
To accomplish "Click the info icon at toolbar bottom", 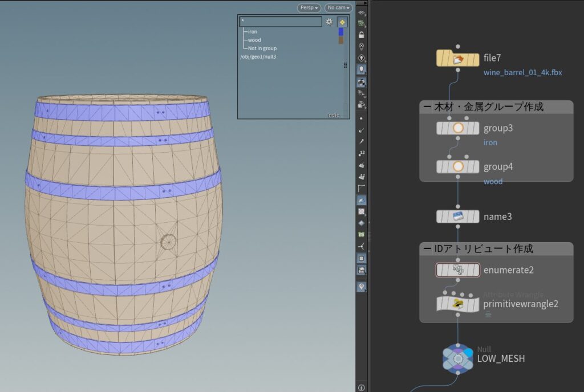I will [361, 387].
